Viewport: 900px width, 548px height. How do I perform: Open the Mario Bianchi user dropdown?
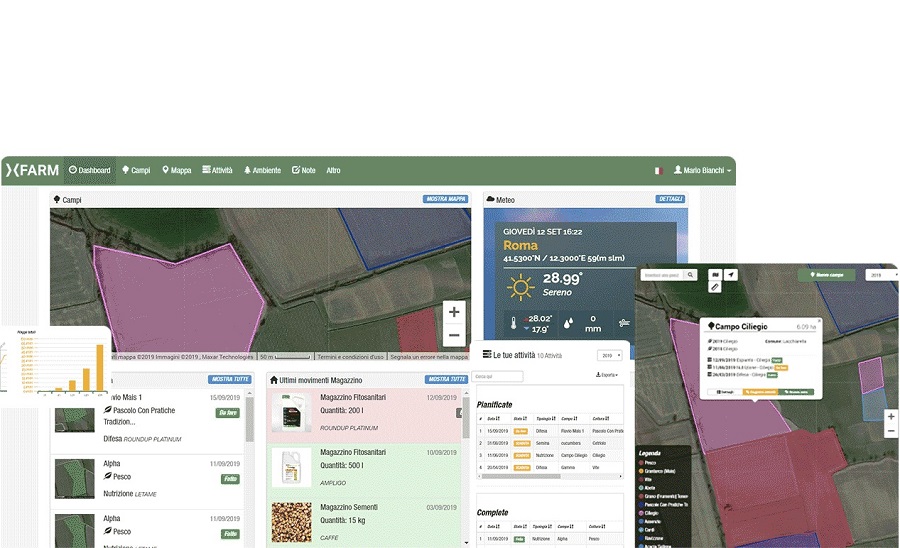[703, 171]
